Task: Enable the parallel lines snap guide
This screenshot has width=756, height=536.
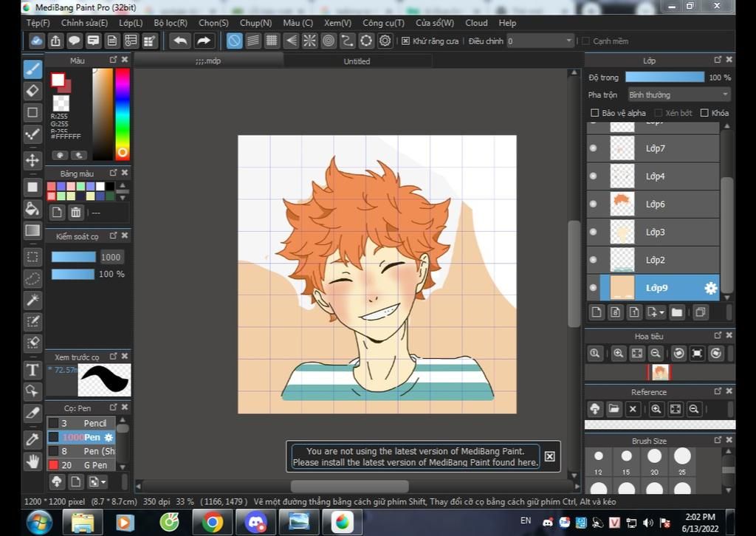Action: point(253,41)
